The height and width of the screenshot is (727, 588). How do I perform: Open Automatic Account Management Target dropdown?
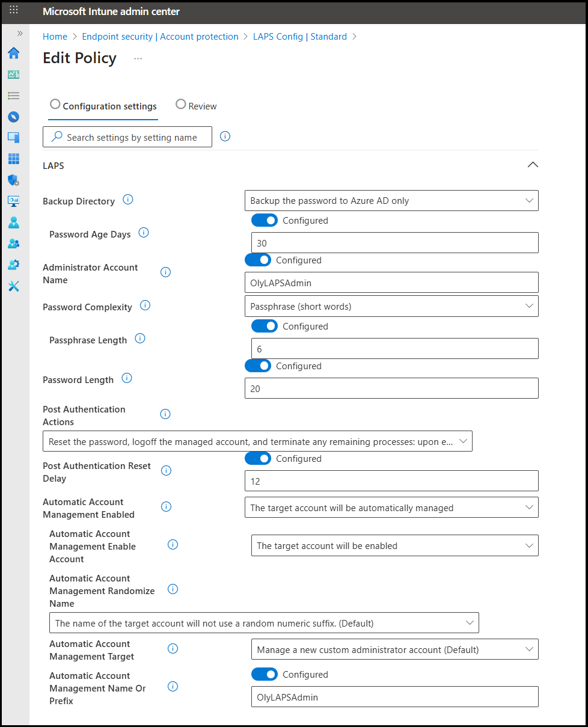coord(395,649)
